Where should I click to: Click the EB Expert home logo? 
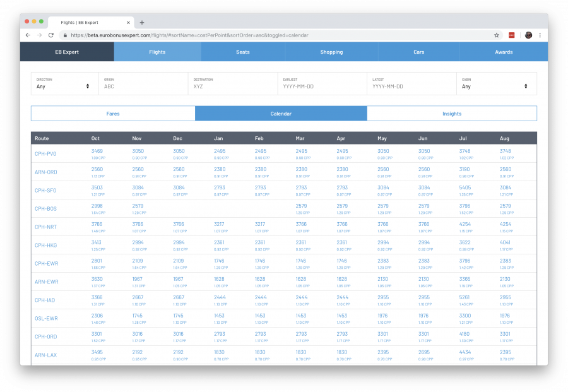click(x=67, y=52)
